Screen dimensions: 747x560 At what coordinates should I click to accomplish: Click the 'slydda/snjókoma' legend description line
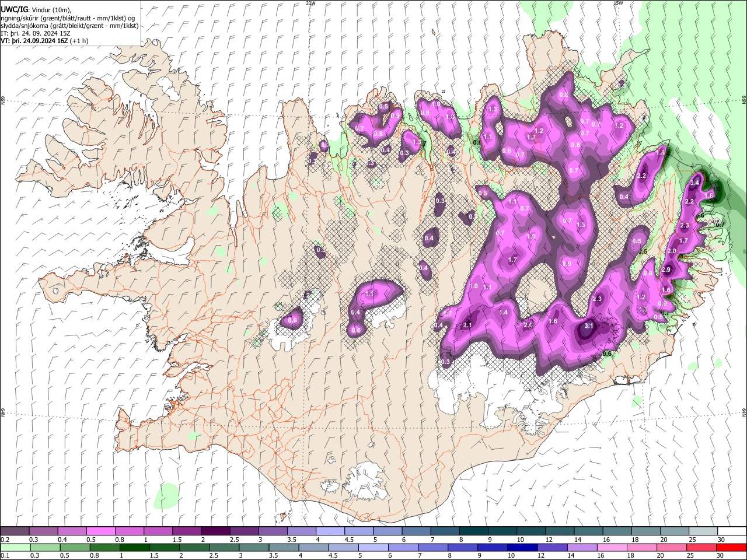[x=69, y=26]
